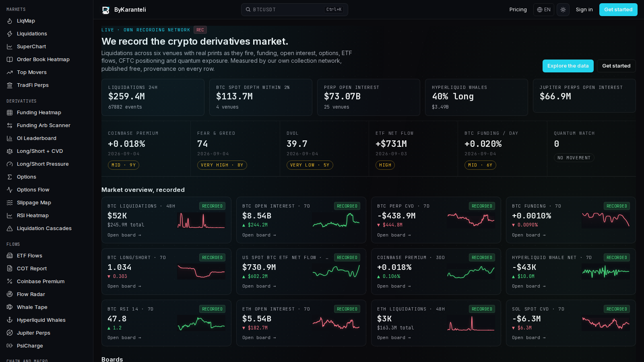644x362 pixels.
Task: Click the ByKaranteli logo icon
Action: (106, 10)
